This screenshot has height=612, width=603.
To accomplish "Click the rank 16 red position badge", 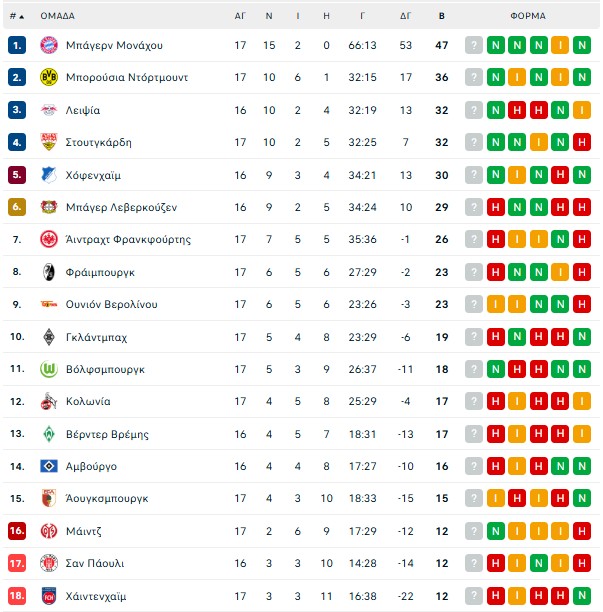I will tap(16, 531).
